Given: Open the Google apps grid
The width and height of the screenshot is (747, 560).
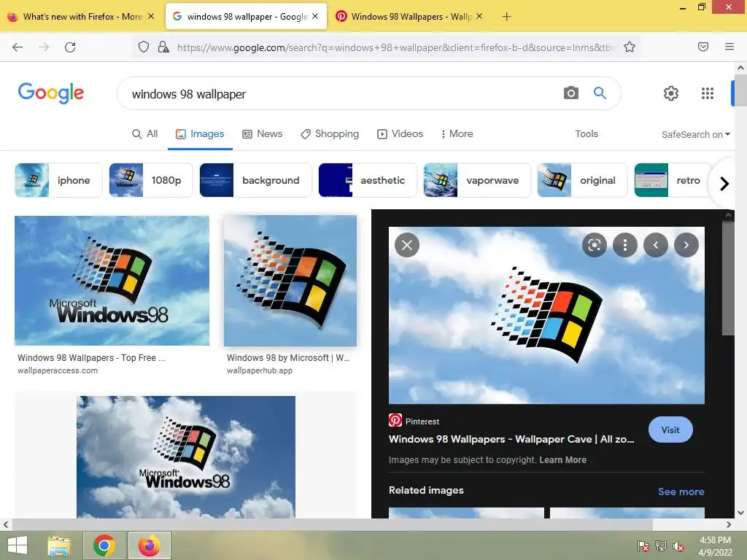Looking at the screenshot, I should click(708, 93).
